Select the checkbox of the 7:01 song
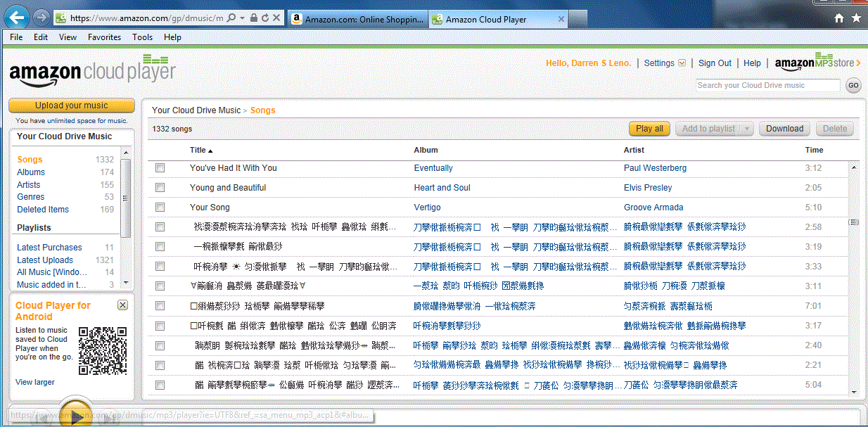 point(160,306)
